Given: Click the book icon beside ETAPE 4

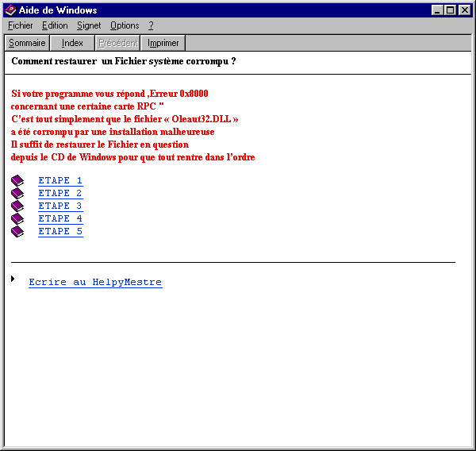Looking at the screenshot, I should click(17, 218).
